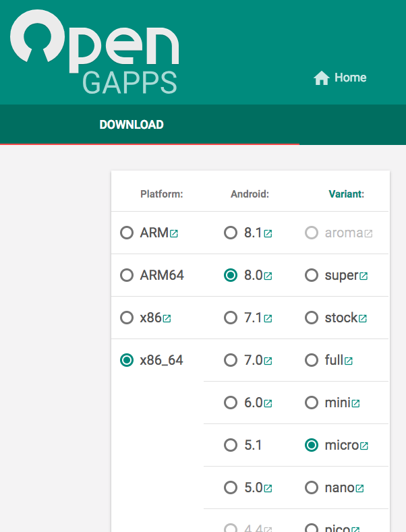Open the info link icon next to 8.0
406x532 pixels.
point(268,276)
